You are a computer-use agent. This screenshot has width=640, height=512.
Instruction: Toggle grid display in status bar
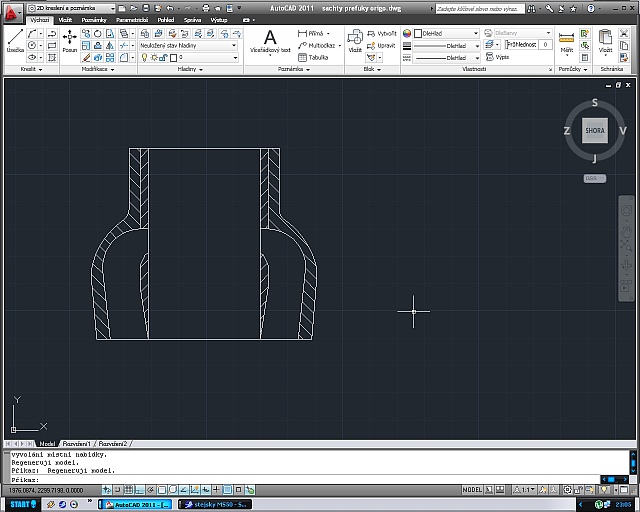tap(129, 490)
